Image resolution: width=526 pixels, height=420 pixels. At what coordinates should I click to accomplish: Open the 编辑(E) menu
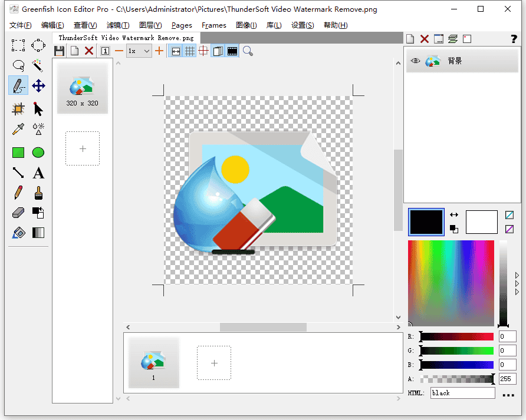52,25
